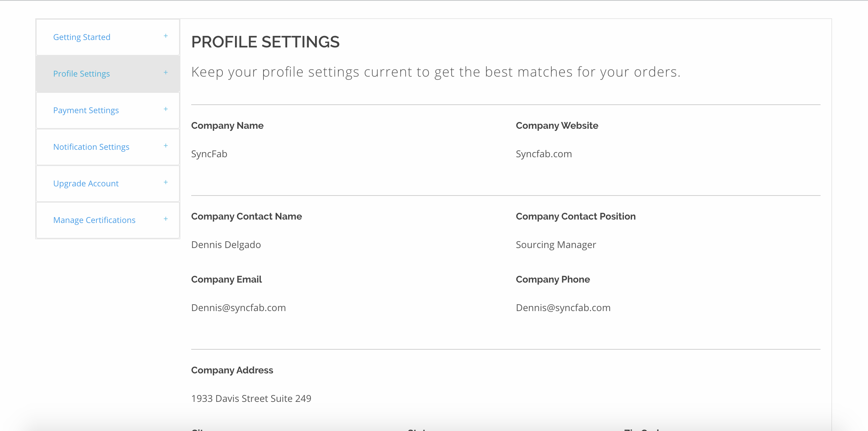Image resolution: width=868 pixels, height=431 pixels.
Task: Expand the plus icon beside Notification Settings
Action: click(166, 146)
